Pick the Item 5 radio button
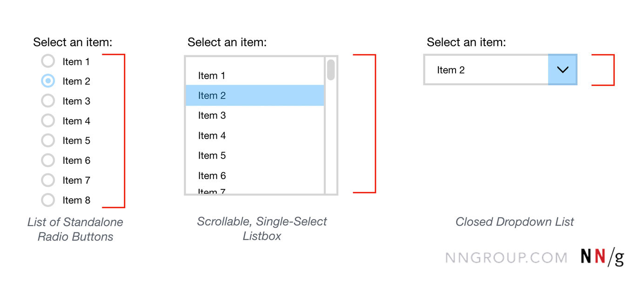Viewport: 644px width, 281px height. [48, 140]
